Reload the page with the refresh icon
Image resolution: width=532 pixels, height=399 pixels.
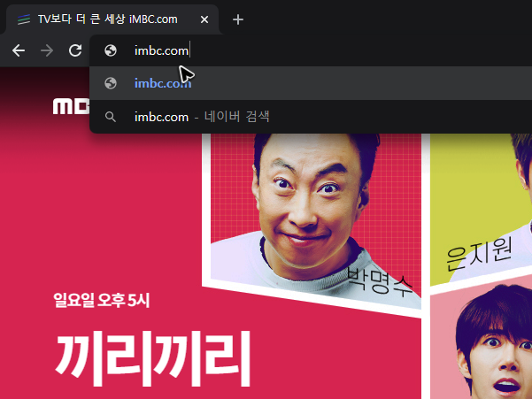coord(75,50)
